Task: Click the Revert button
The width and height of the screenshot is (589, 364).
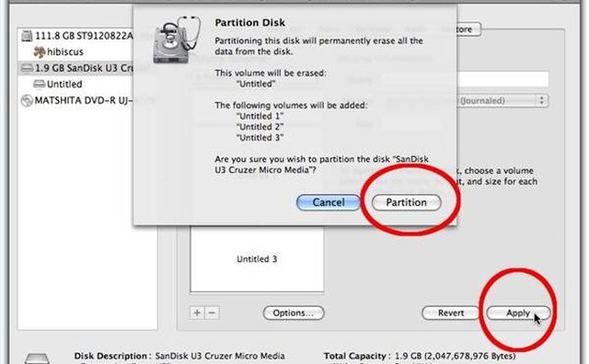Action: tap(450, 313)
